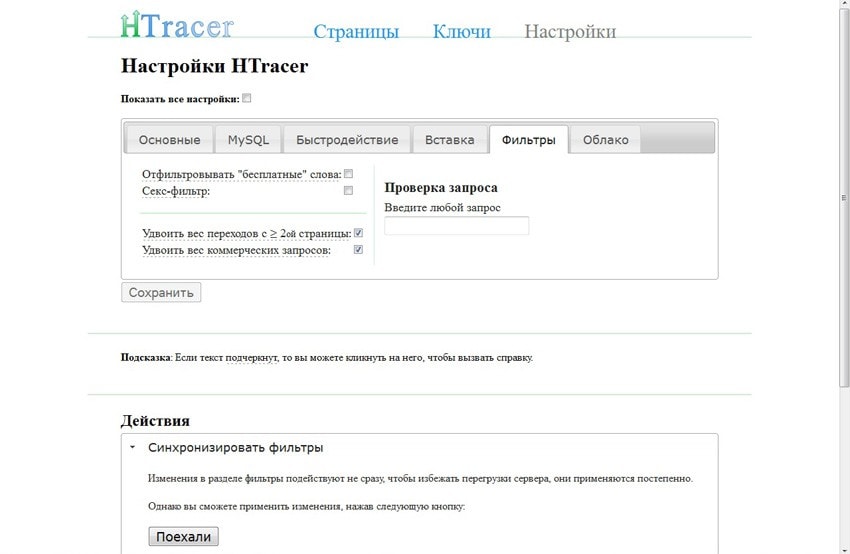Click the Проверка запроса heading
Screen dimensions: 850x554
coord(441,188)
